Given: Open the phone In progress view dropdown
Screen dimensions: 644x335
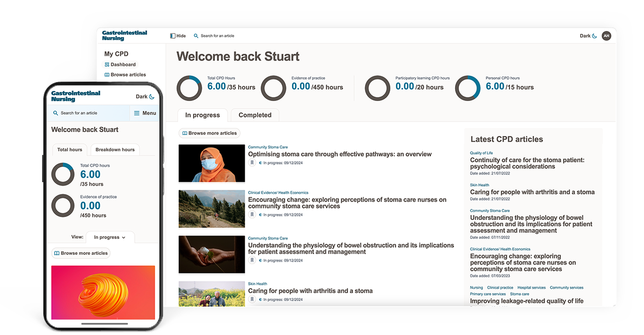Looking at the screenshot, I should (110, 237).
